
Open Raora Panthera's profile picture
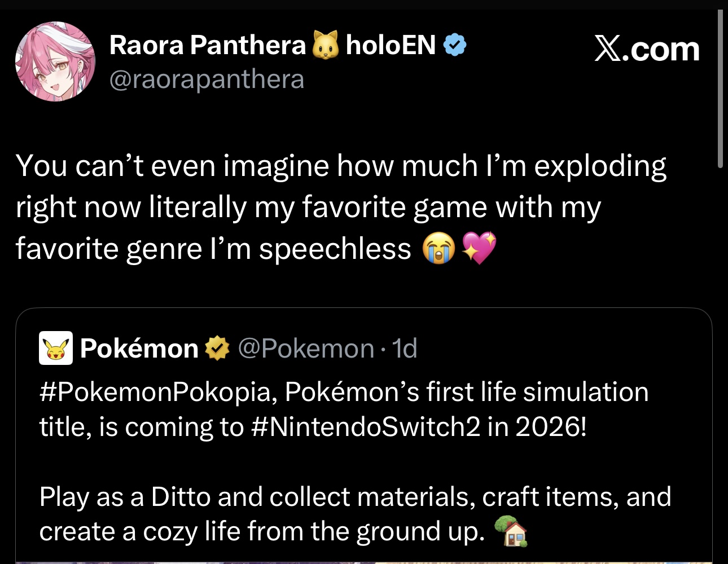pos(55,62)
